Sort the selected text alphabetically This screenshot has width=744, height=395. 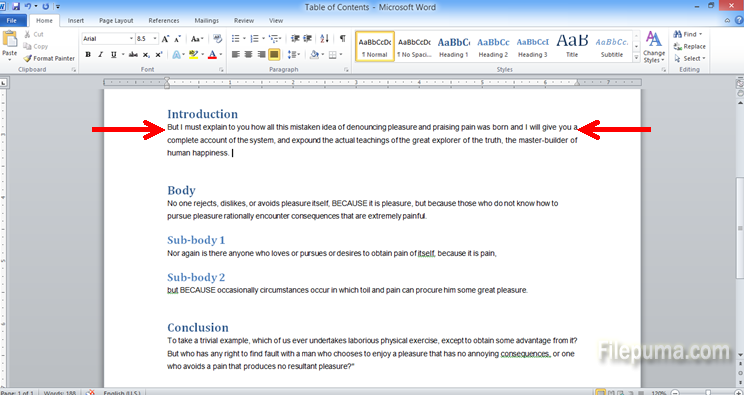[325, 38]
